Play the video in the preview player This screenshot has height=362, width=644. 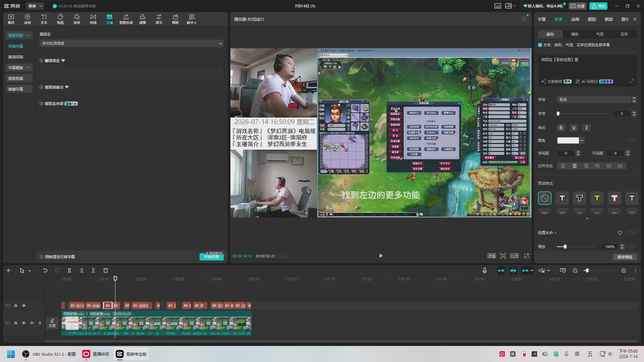(381, 256)
